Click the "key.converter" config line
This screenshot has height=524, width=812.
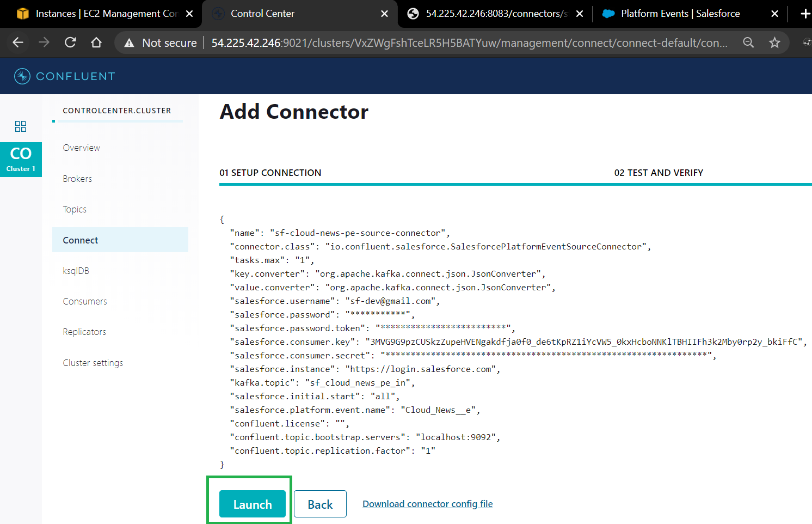[387, 274]
